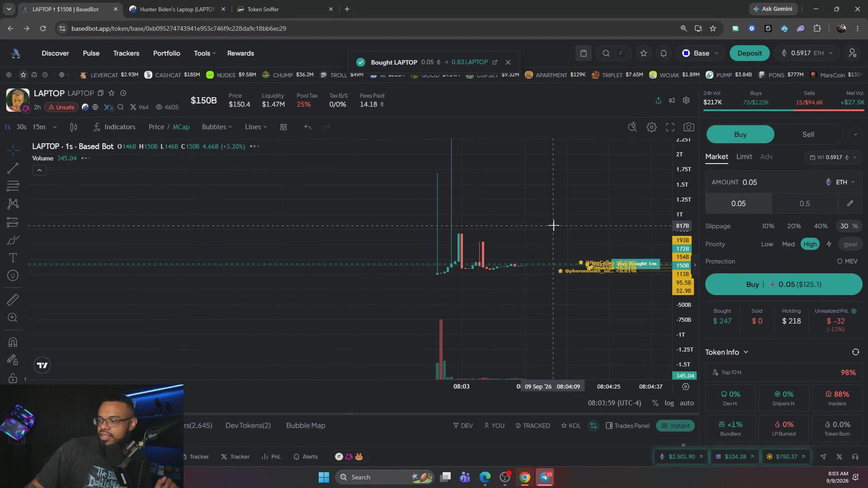Open the Bubble Map tab

tap(306, 426)
